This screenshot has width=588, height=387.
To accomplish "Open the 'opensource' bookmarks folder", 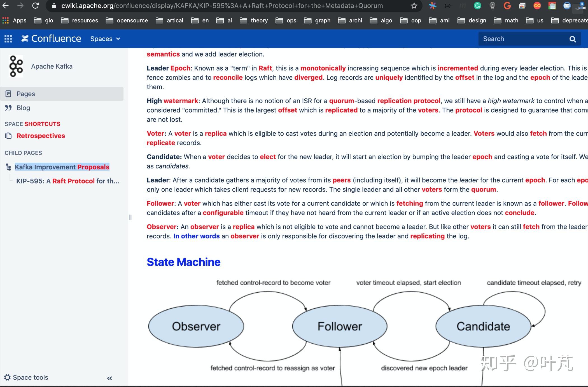I will click(132, 20).
